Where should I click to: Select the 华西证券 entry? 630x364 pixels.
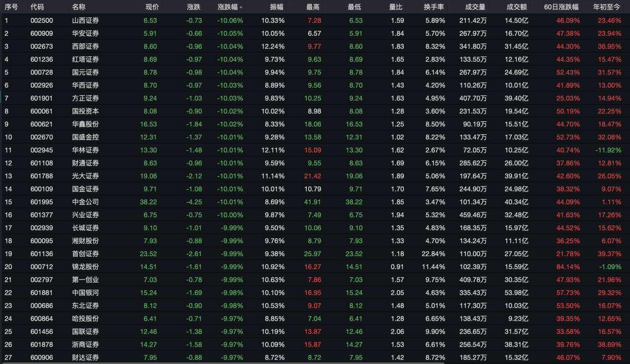point(86,85)
